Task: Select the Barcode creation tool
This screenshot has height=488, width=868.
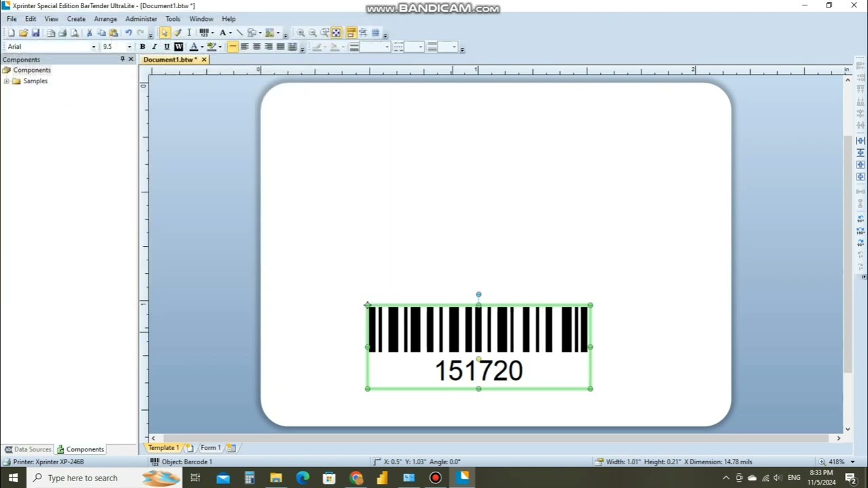Action: point(203,33)
